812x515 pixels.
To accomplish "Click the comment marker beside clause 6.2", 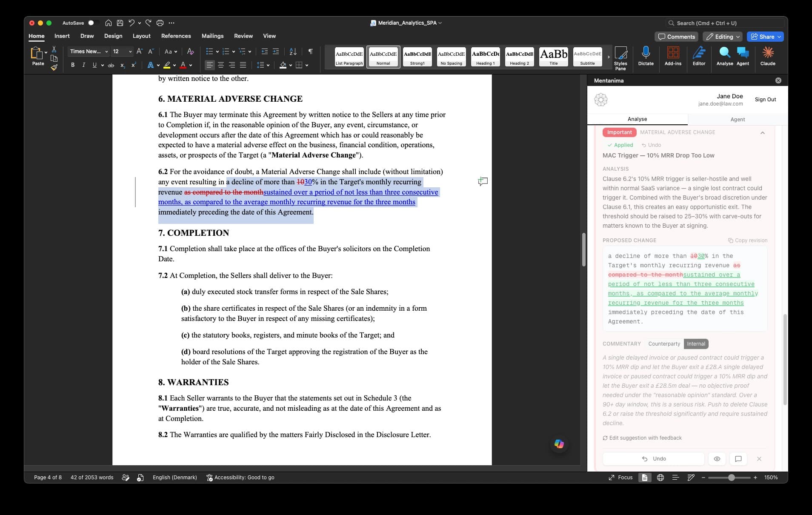I will click(483, 182).
